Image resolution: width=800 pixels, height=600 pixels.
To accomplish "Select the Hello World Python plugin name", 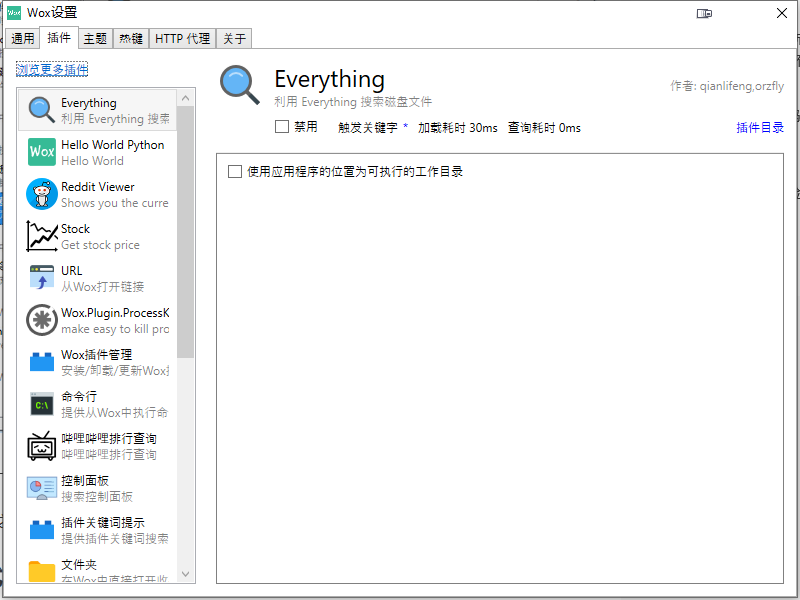I will 113,145.
